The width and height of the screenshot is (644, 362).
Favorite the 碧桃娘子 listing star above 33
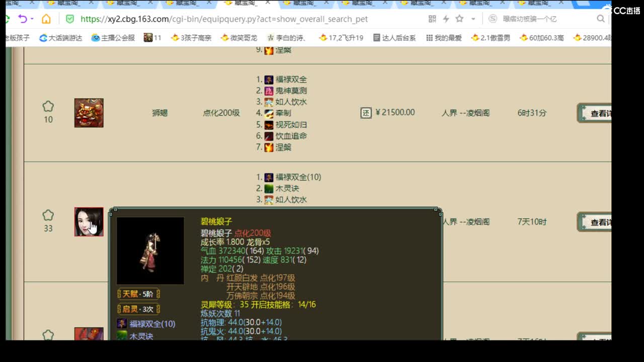point(48,215)
